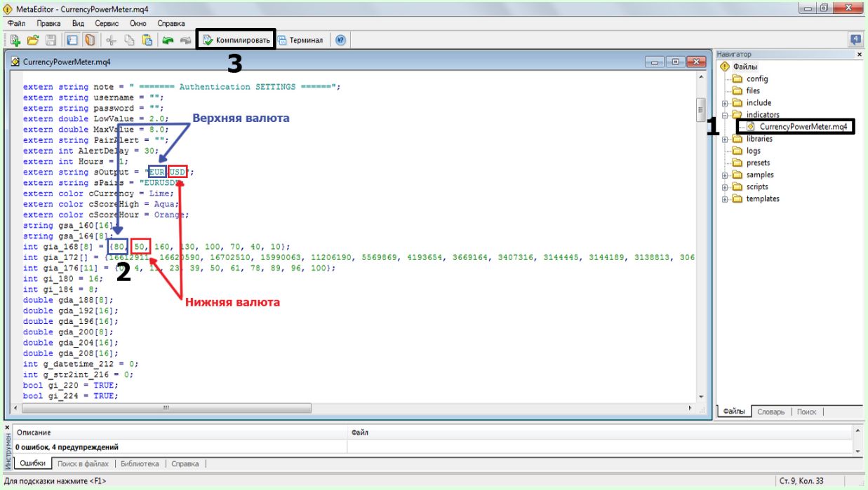Open the Окно menu
Viewport: 868px width, 490px height.
[138, 23]
